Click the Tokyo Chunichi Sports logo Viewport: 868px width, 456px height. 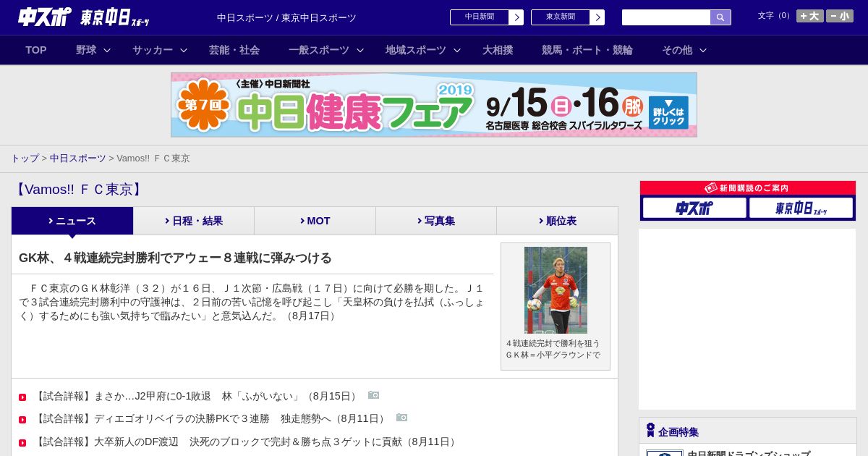point(114,18)
